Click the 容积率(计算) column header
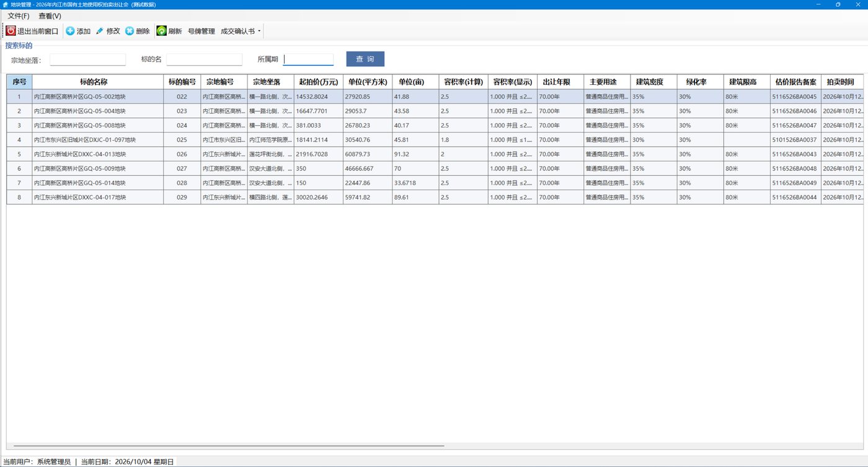 point(463,82)
